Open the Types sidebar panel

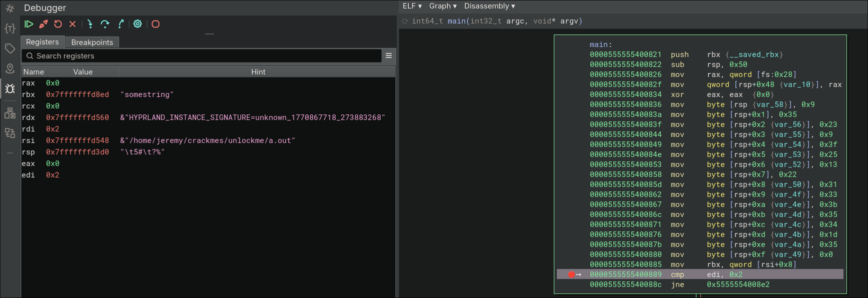(10, 28)
